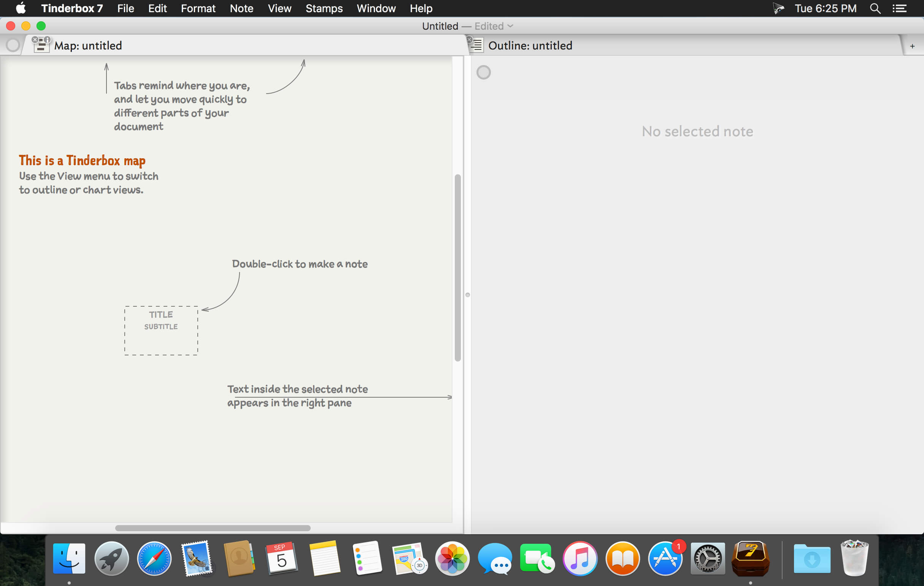Image resolution: width=924 pixels, height=586 pixels.
Task: Select the Finder icon in the Dock
Action: [x=69, y=559]
